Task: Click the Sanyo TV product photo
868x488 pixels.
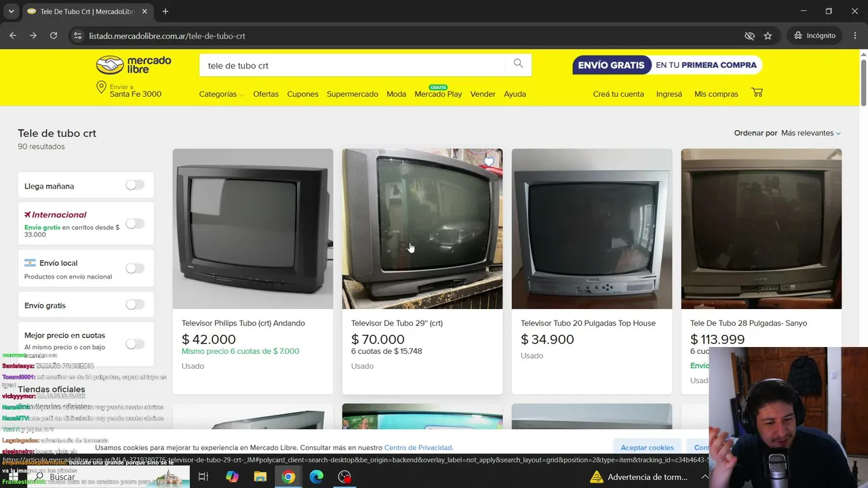Action: pos(762,229)
